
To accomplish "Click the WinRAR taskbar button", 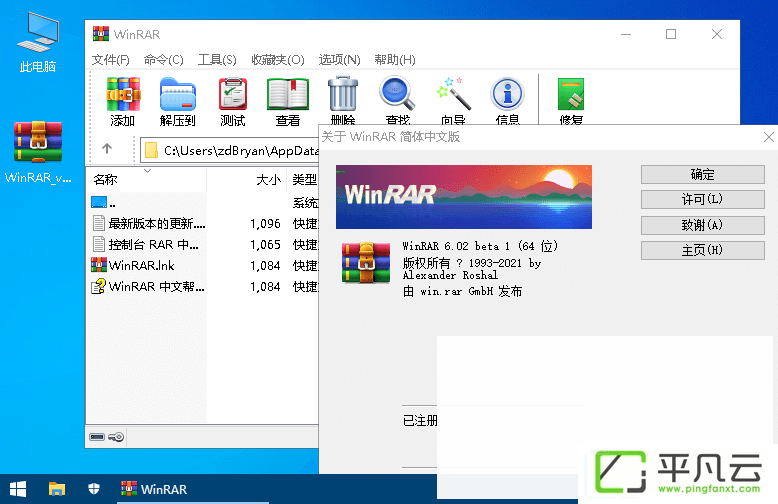I will 193,489.
